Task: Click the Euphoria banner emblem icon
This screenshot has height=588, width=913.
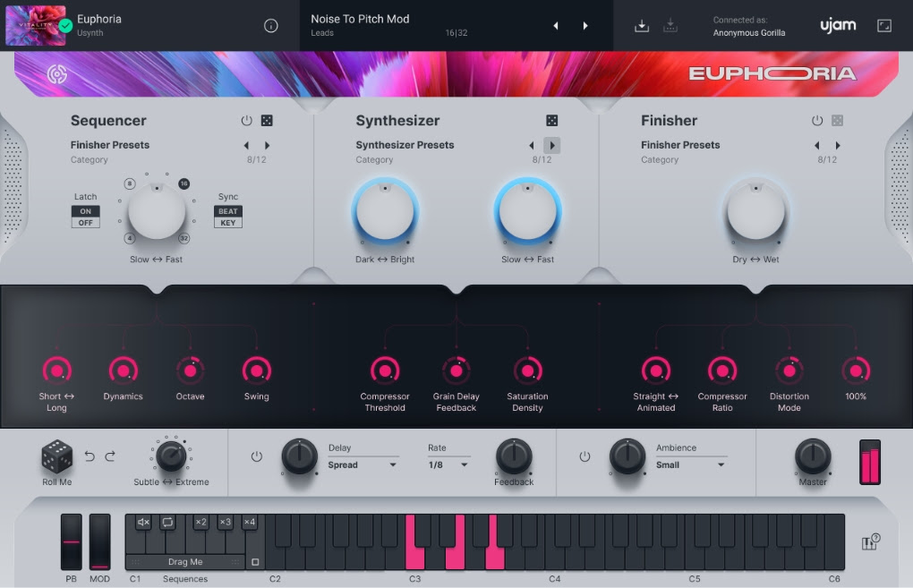Action: pos(57,74)
